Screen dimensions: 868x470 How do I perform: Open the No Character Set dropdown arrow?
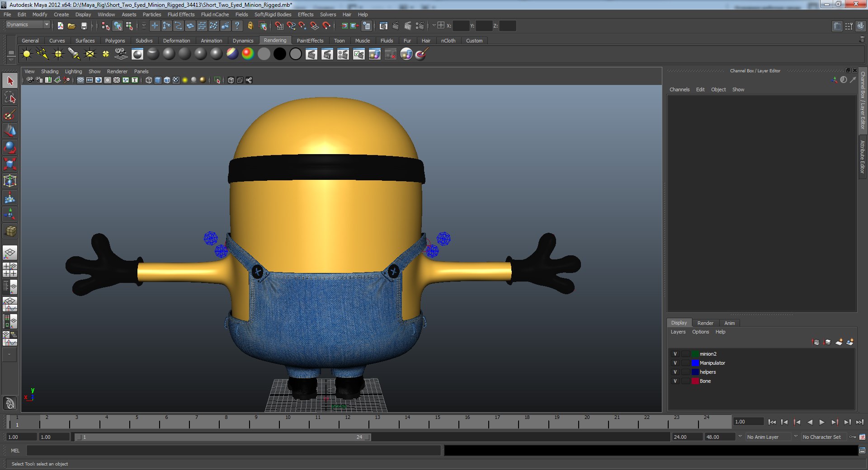click(796, 437)
